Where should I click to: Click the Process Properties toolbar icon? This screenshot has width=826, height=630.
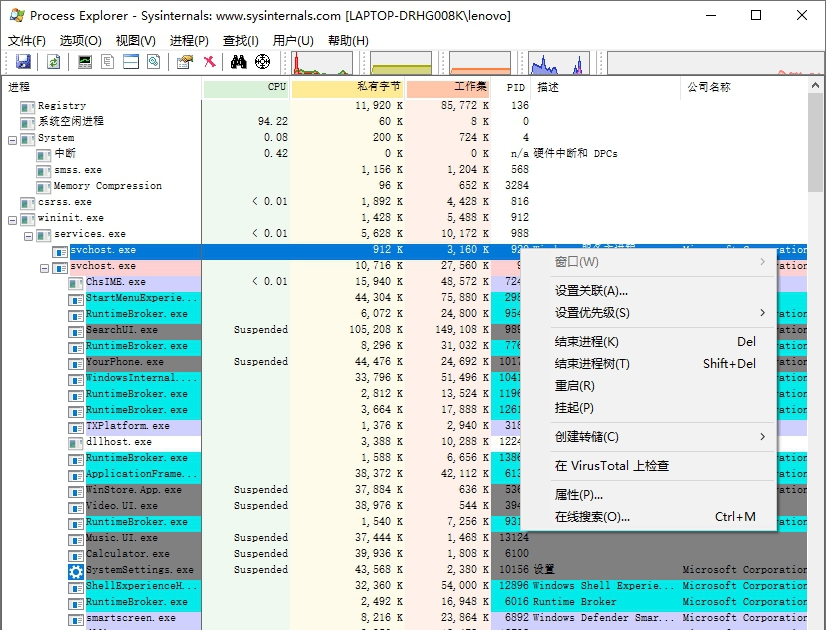184,61
